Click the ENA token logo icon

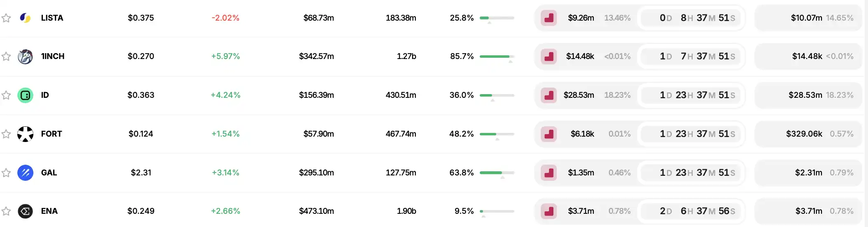pyautogui.click(x=25, y=211)
